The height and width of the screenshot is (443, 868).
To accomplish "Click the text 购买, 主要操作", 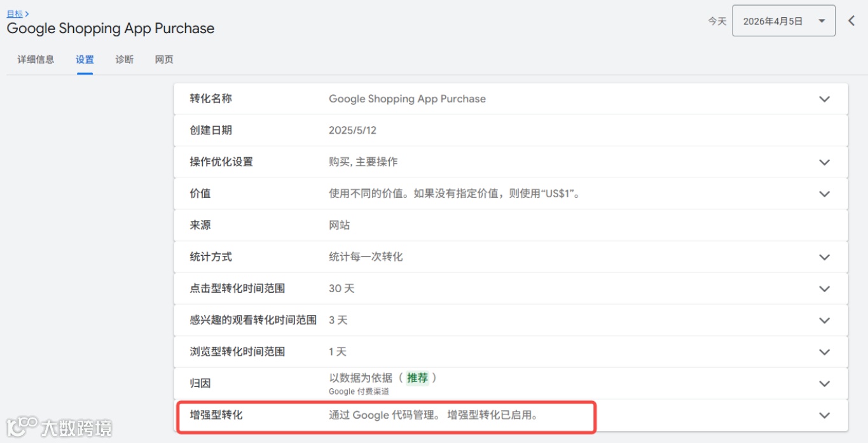I will click(363, 162).
